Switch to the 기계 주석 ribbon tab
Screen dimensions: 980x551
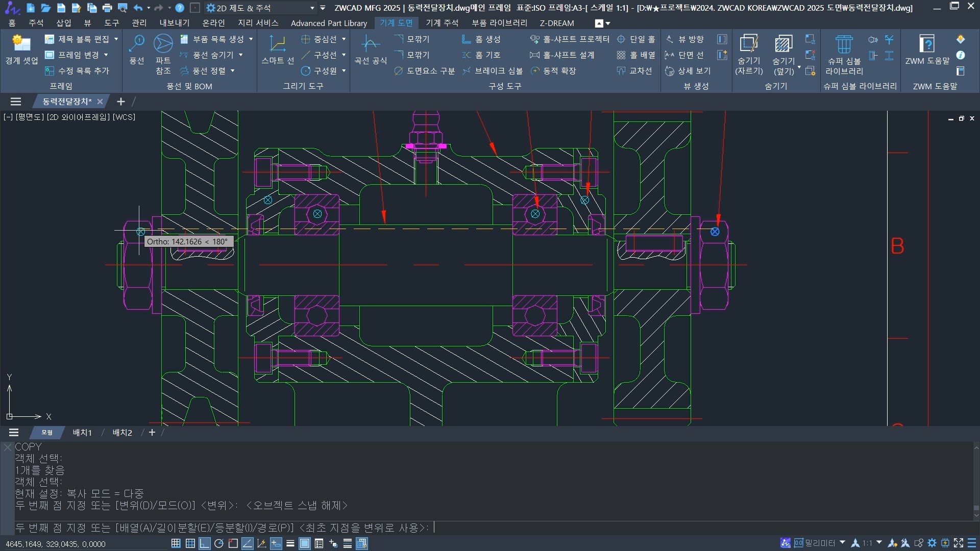442,23
